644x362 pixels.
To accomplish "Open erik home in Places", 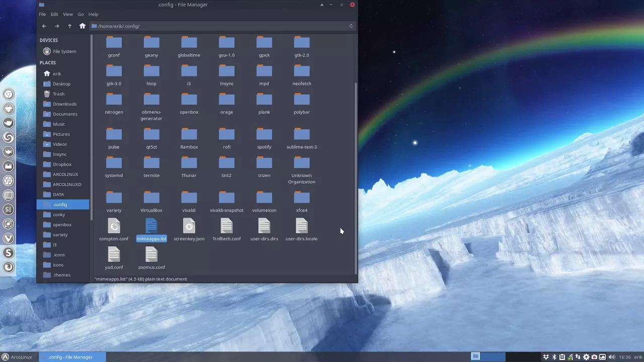I will [x=63, y=74].
